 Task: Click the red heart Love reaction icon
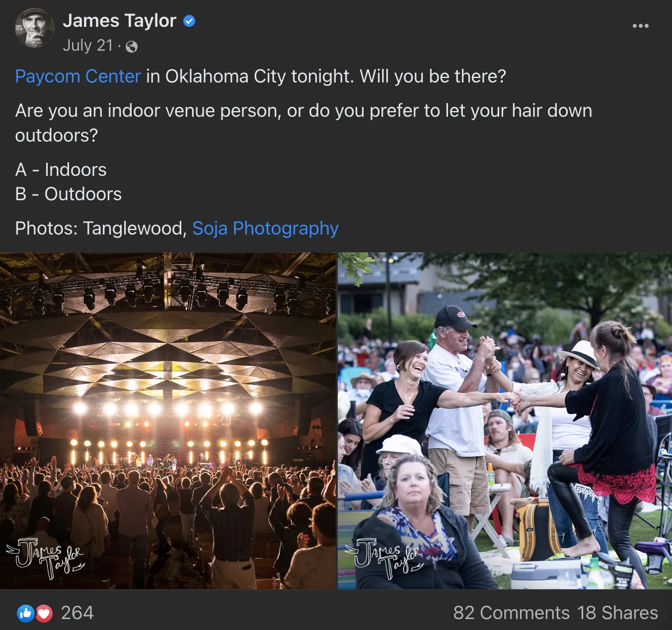click(44, 614)
